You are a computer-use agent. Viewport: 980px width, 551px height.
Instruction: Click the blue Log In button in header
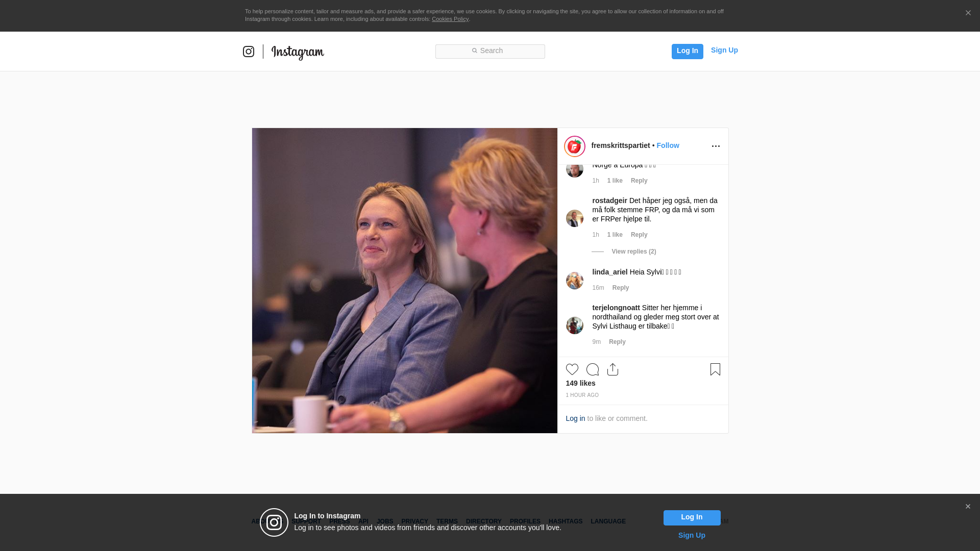[x=687, y=51]
